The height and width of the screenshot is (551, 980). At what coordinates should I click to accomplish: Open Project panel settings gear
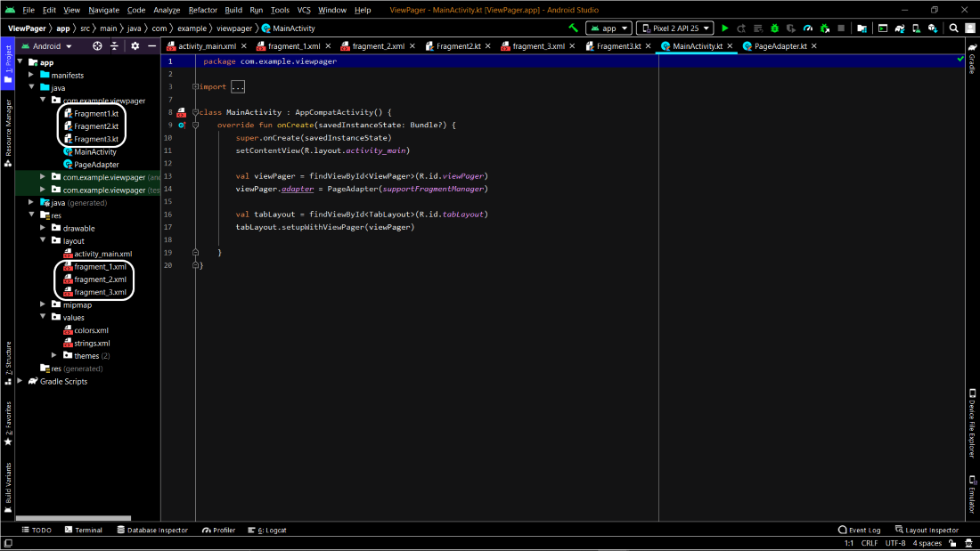click(135, 45)
